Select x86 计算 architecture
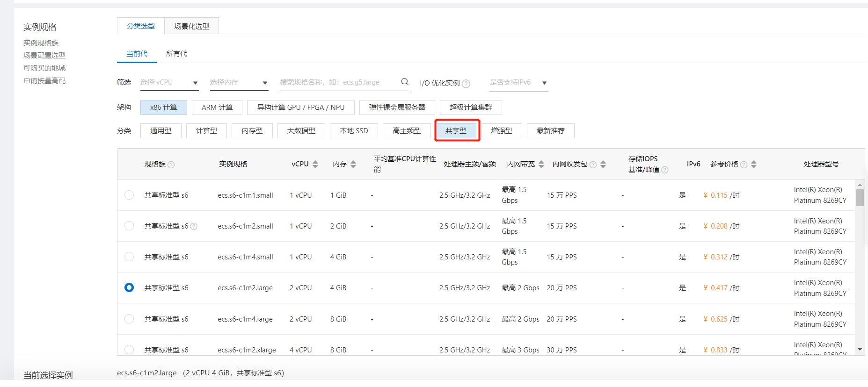Viewport: 868px width, 387px height. pos(164,107)
